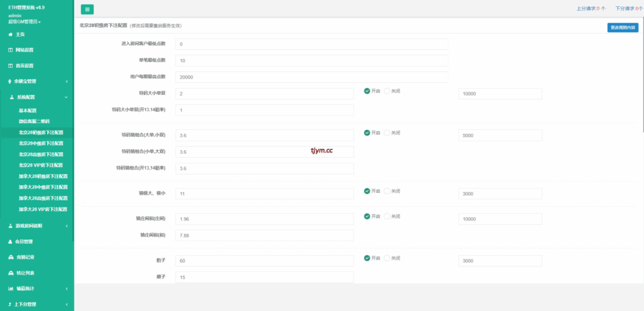Screen dimensions: 644x311
Task: Click the 转让列表 sidebar icon
Action: coord(10,273)
